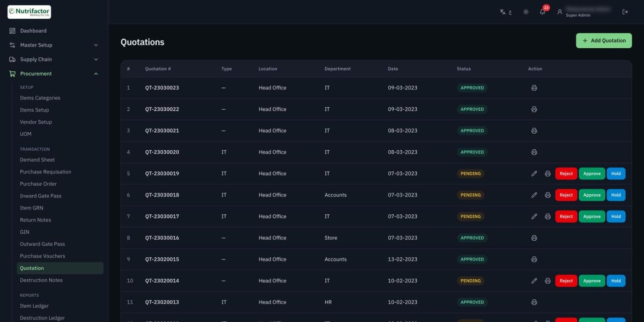Screen dimensions: 644x322
Task: Hold quotation QT-23020014
Action: pyautogui.click(x=616, y=281)
